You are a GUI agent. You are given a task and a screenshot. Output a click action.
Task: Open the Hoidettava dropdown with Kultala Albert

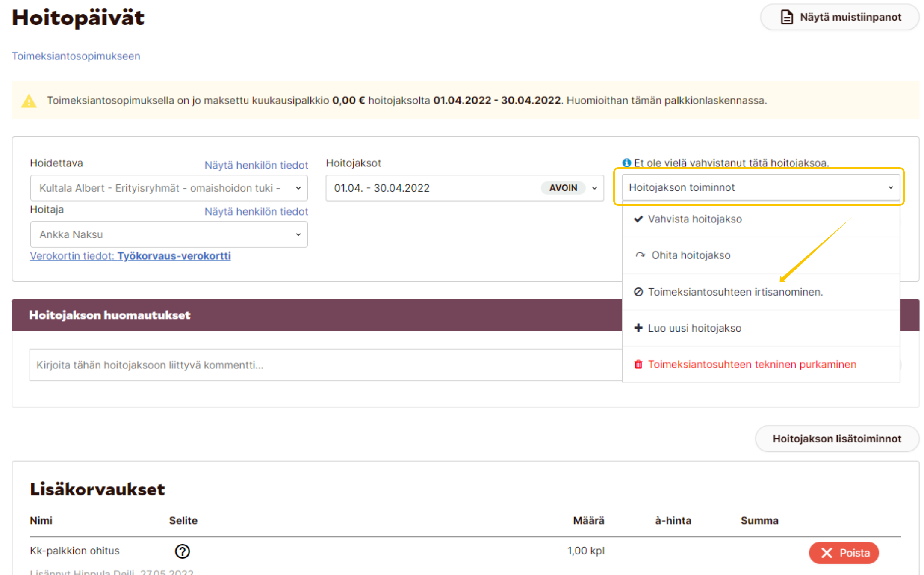click(x=168, y=188)
